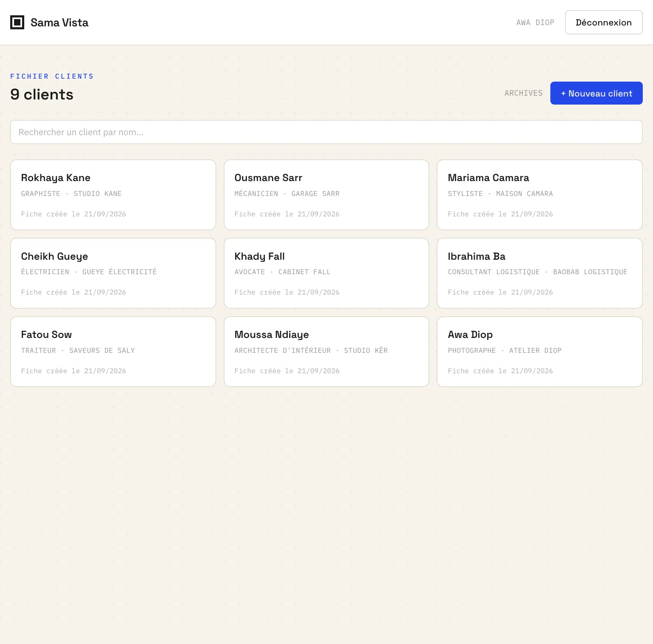Select the Mariama Camara client name
This screenshot has height=644, width=653.
pyautogui.click(x=488, y=178)
